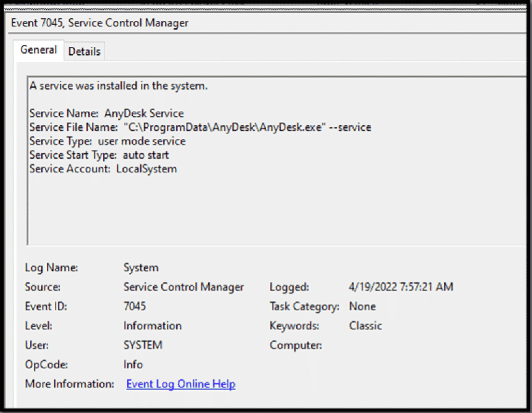The height and width of the screenshot is (413, 532).
Task: Open the Event Log Online Help link
Action: click(x=180, y=384)
